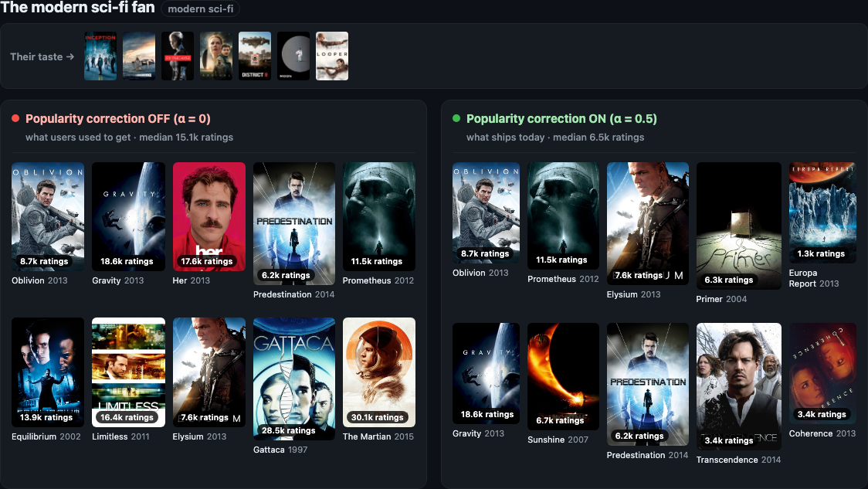The image size is (868, 489).
Task: Click the '1.3k ratings' badge on Europa Report
Action: coord(821,253)
